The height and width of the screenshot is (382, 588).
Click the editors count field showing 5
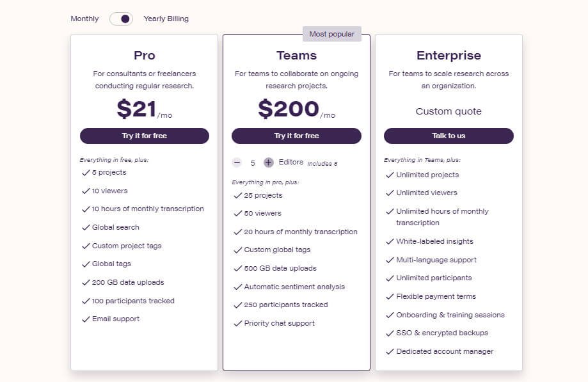point(253,163)
